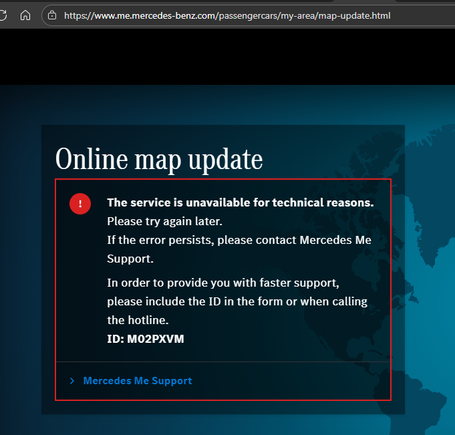This screenshot has width=455, height=435.
Task: Go to the browser home page icon
Action: 25,15
